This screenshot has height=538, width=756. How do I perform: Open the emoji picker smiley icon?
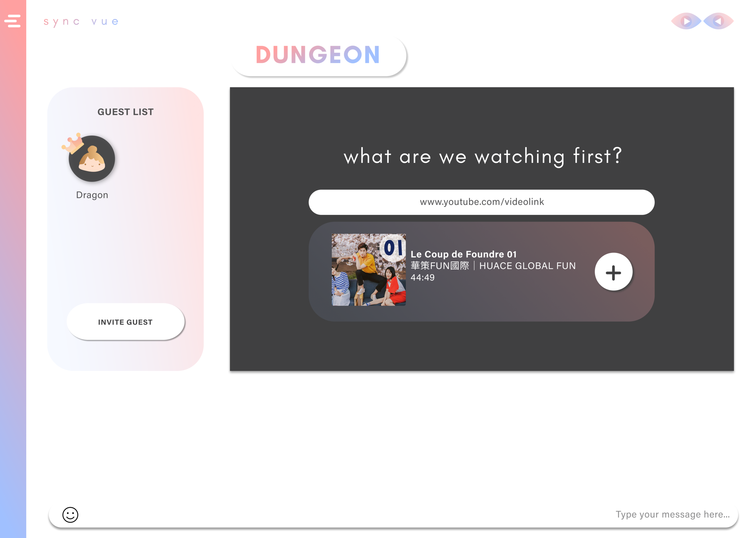point(70,515)
